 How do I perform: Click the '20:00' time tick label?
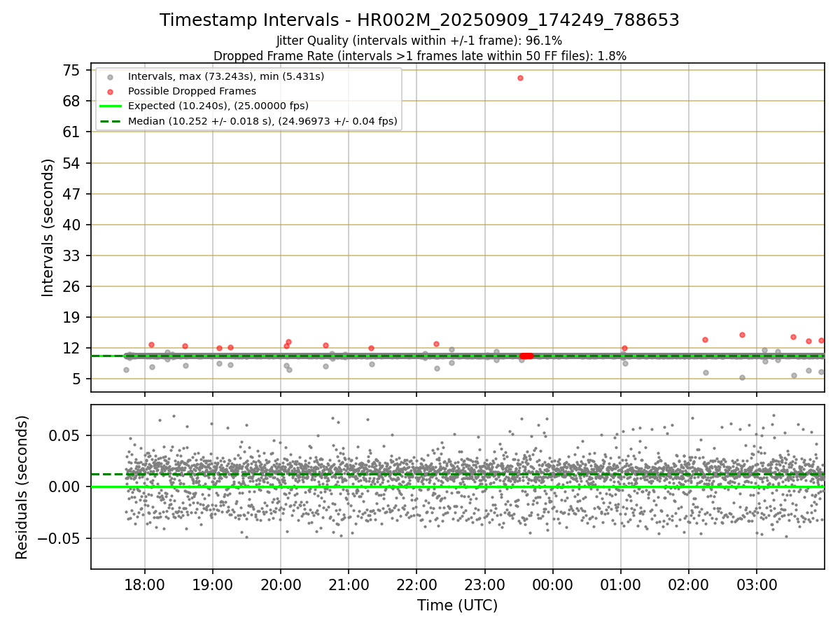coord(281,584)
